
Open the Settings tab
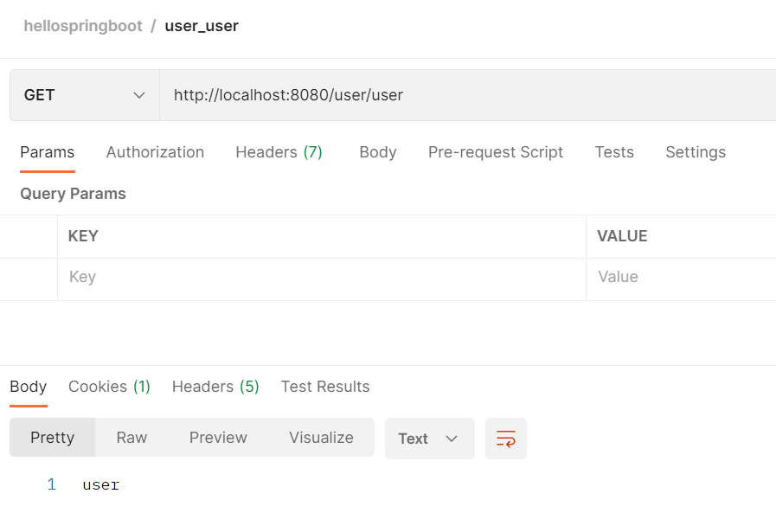[696, 152]
